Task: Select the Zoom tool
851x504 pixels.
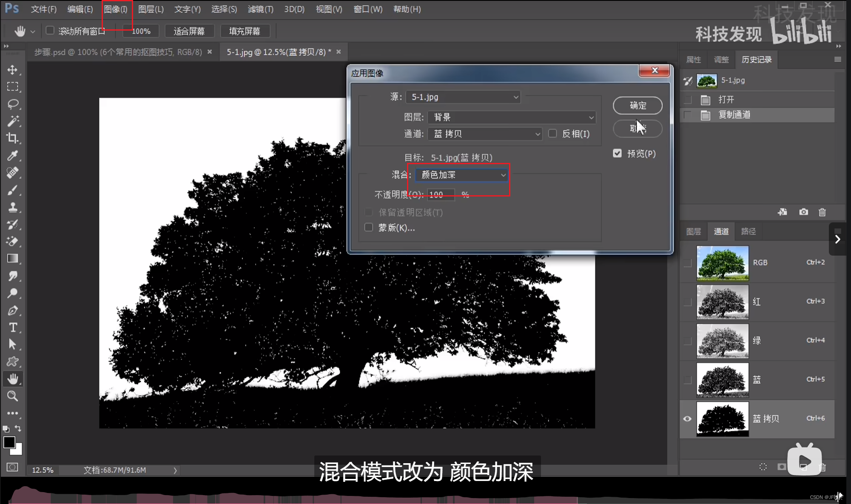Action: pos(12,396)
